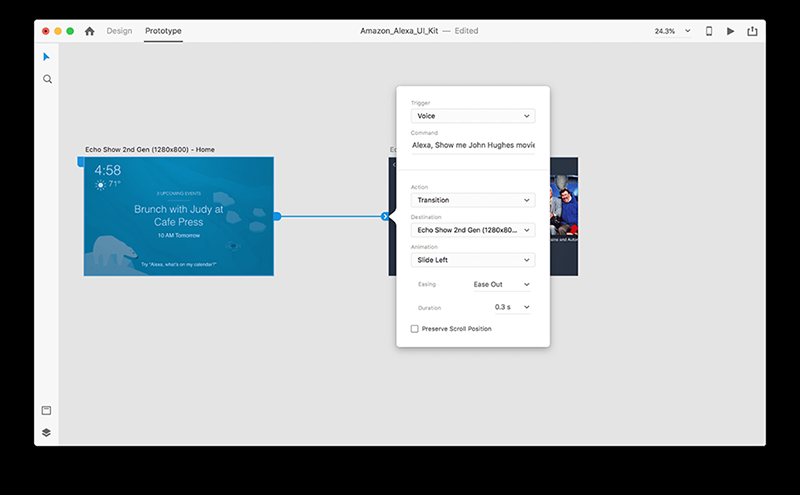Viewport: 800px width, 495px height.
Task: Select the movie artboard with photo
Action: (564, 216)
